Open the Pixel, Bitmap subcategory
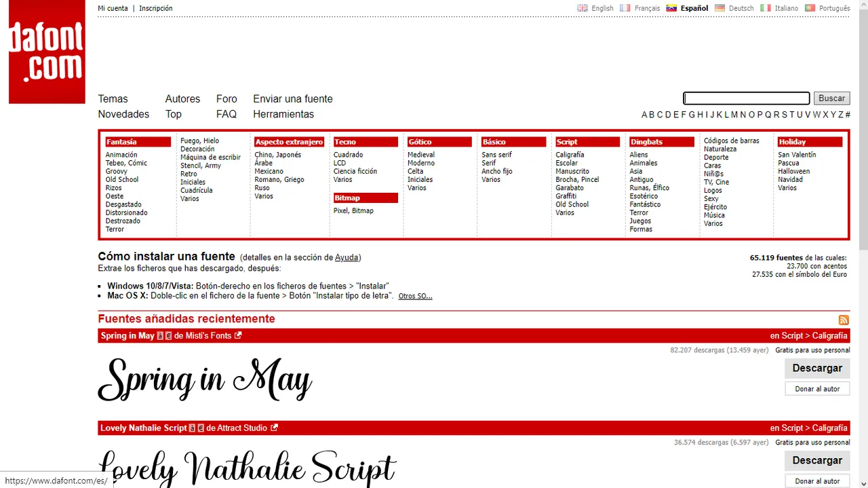Image resolution: width=868 pixels, height=488 pixels. coord(353,210)
